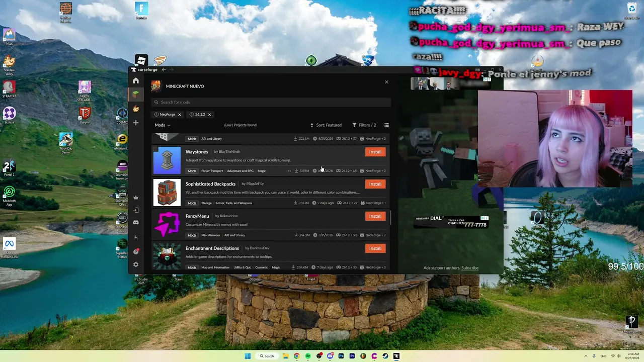Select the Player Transport tag on Waystones
The height and width of the screenshot is (362, 644).
212,171
